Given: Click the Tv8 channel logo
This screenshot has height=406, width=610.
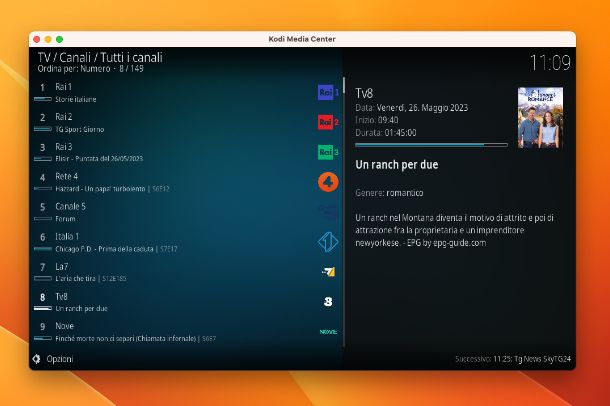Looking at the screenshot, I should coord(328,301).
